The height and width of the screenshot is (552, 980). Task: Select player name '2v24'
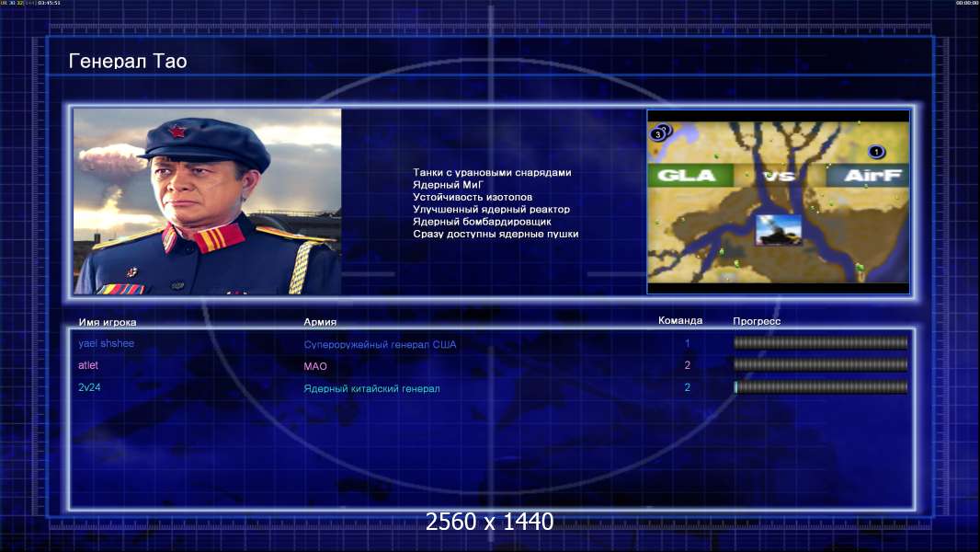(x=89, y=387)
